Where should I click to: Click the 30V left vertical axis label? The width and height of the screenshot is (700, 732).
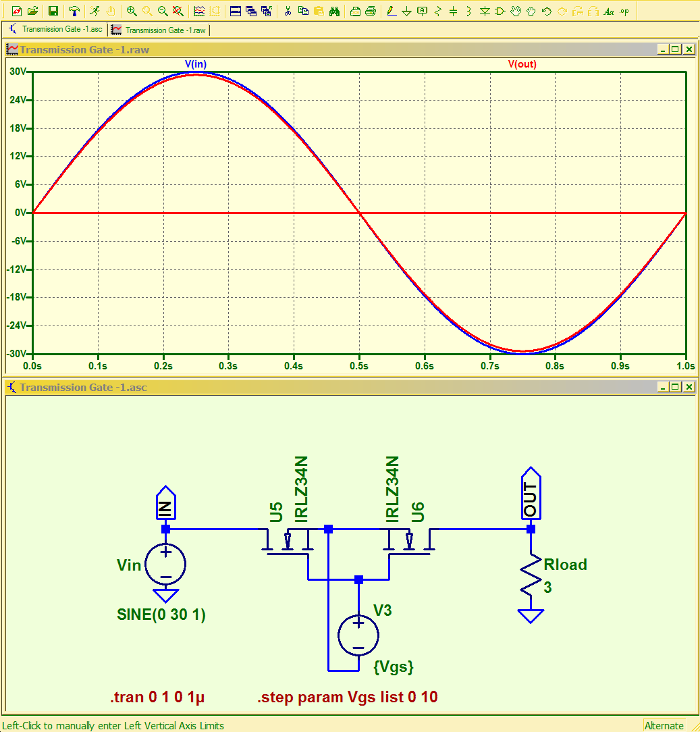pos(18,72)
